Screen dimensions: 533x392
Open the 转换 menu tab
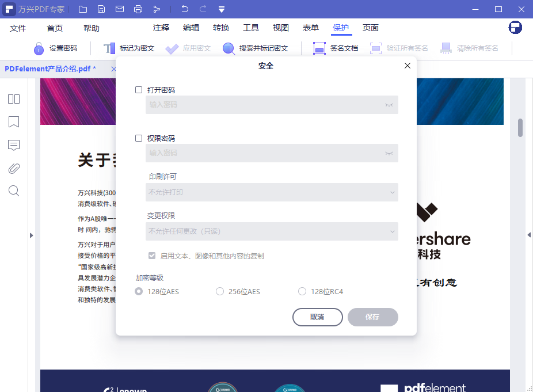point(221,28)
